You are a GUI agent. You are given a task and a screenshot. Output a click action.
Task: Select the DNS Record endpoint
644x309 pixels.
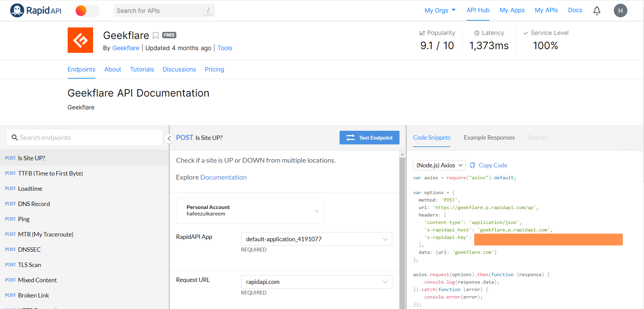pos(34,204)
